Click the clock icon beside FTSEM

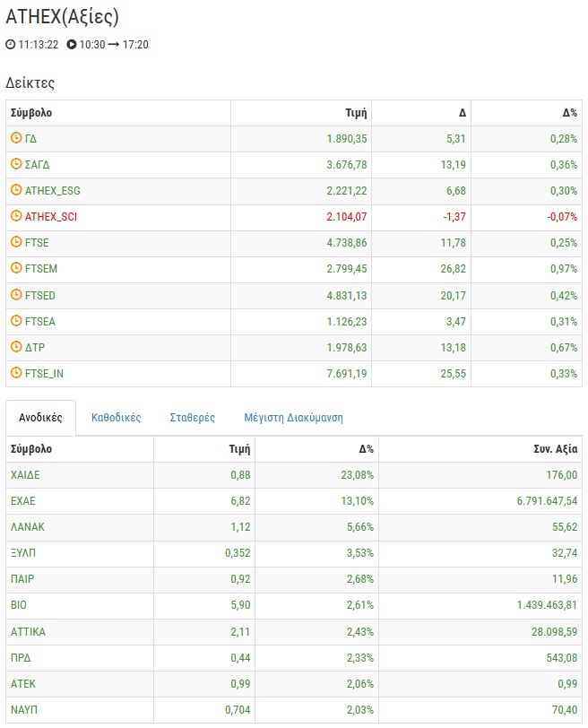pyautogui.click(x=16, y=268)
